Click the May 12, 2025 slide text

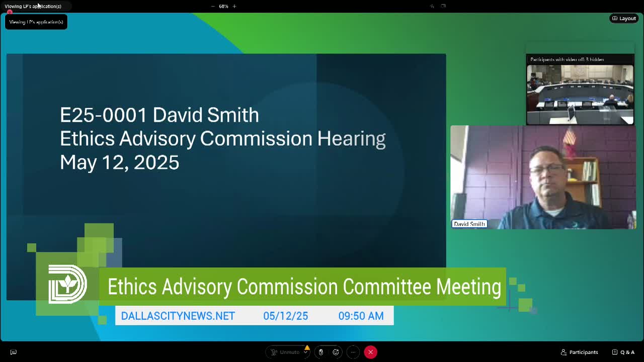click(x=119, y=162)
